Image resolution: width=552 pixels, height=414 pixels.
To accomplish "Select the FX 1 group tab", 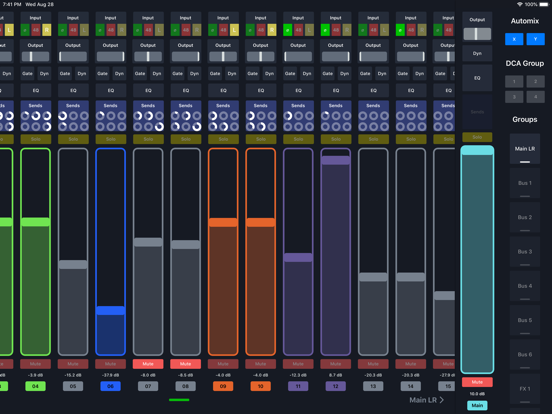I will click(x=525, y=389).
